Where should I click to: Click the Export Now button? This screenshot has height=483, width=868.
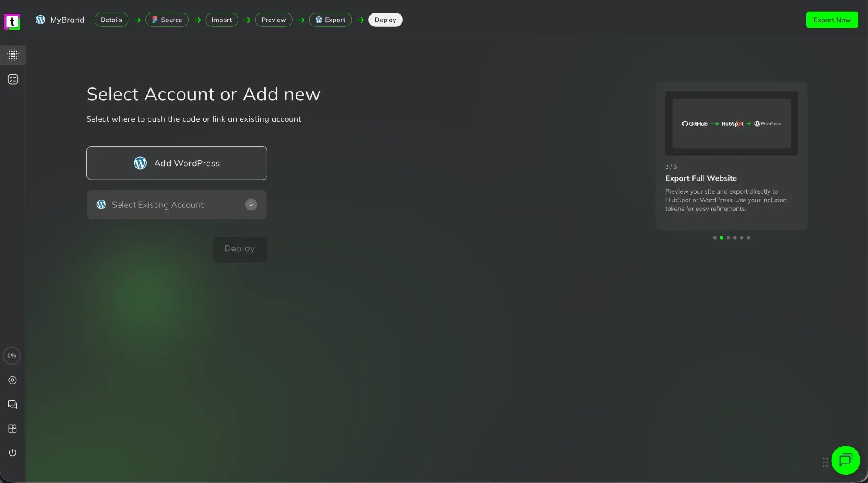pyautogui.click(x=832, y=20)
